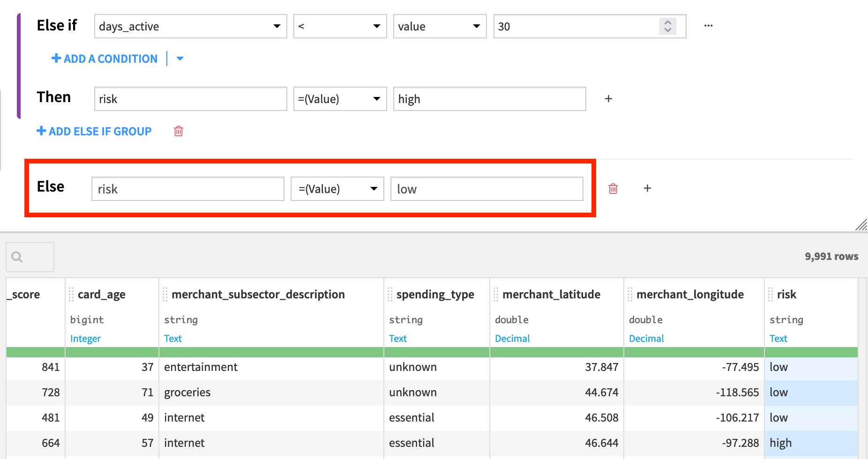Click the Integer meaning under card_age
The width and height of the screenshot is (868, 459).
(x=85, y=339)
